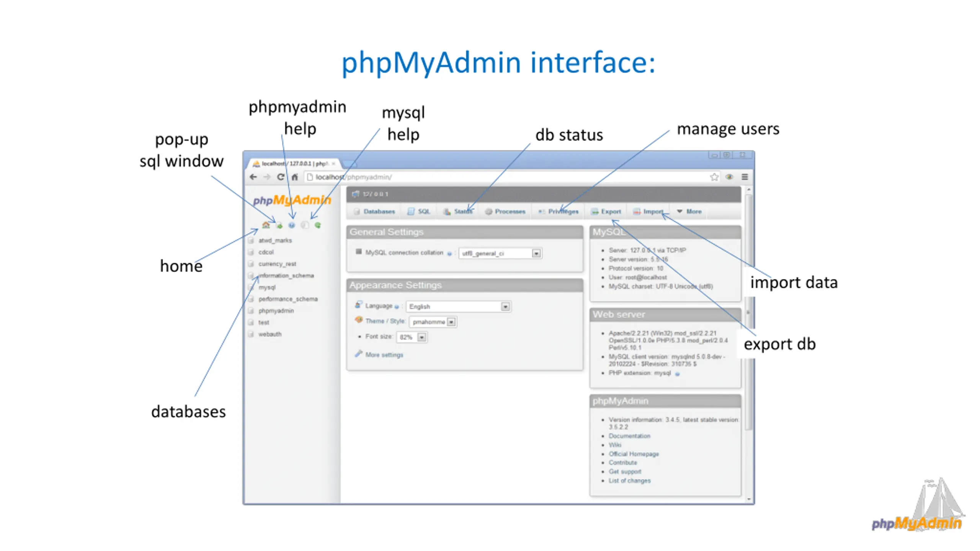Open the MySQL documentation icon in sidebar
Image resolution: width=980 pixels, height=551 pixels.
[305, 225]
